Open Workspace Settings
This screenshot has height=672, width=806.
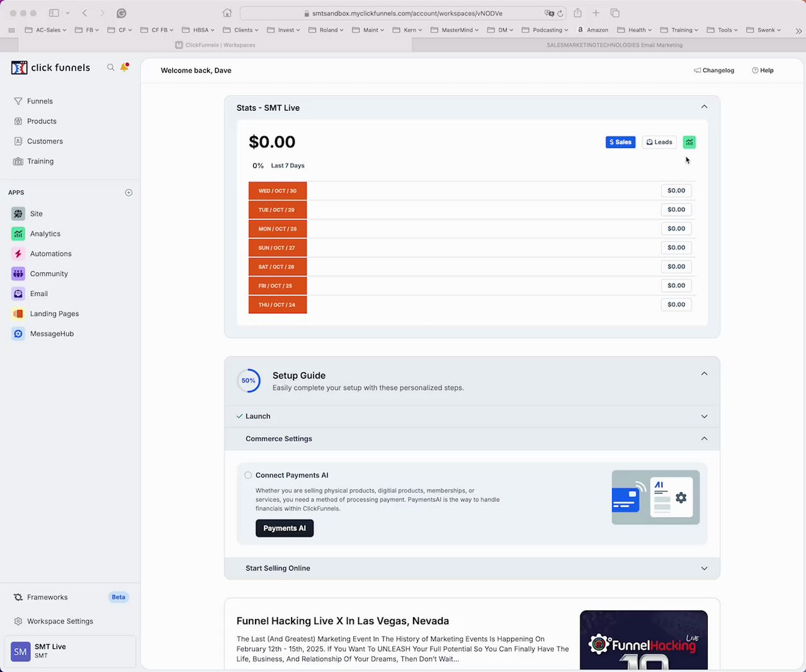[60, 621]
